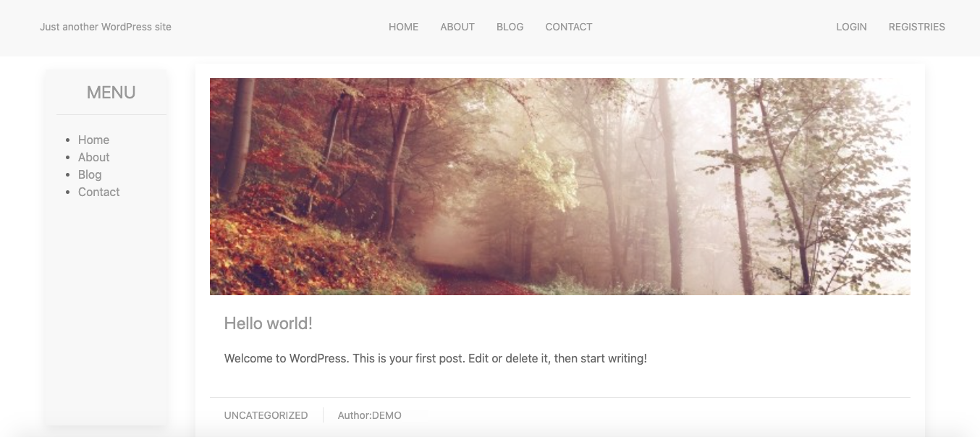
Task: Click Blog in the sidebar menu list
Action: point(90,174)
